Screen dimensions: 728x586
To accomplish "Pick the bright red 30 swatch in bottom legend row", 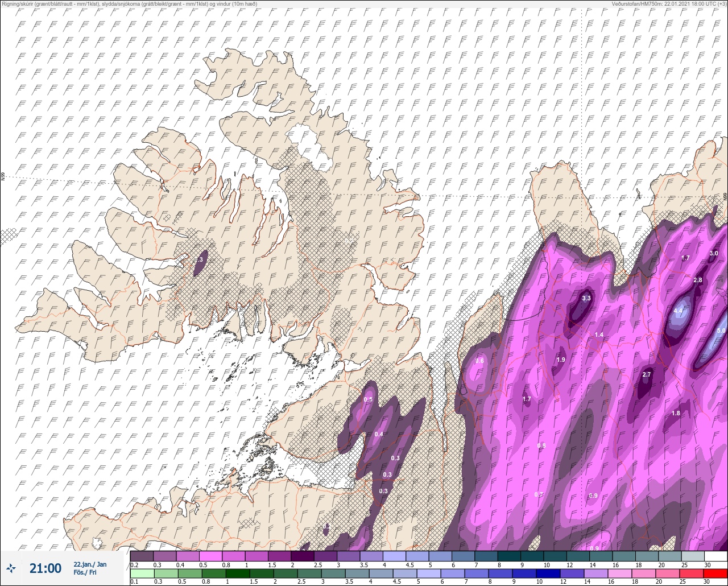I will (x=715, y=573).
